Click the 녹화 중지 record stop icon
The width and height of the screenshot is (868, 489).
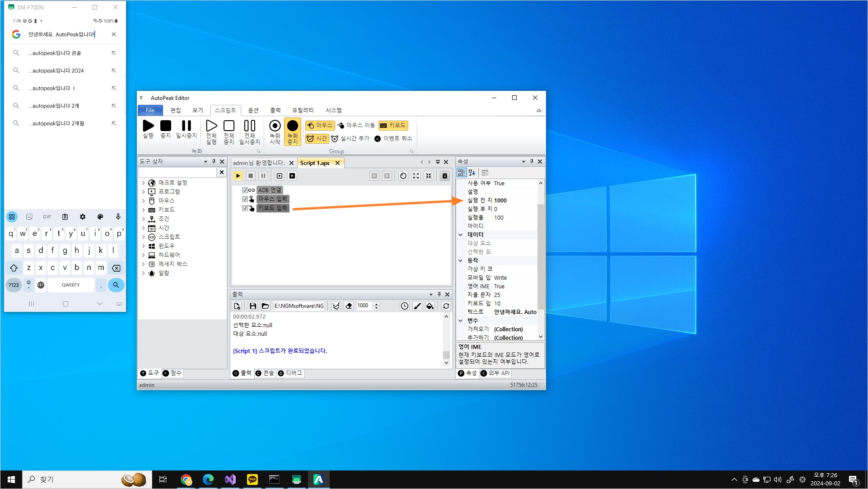coord(292,126)
